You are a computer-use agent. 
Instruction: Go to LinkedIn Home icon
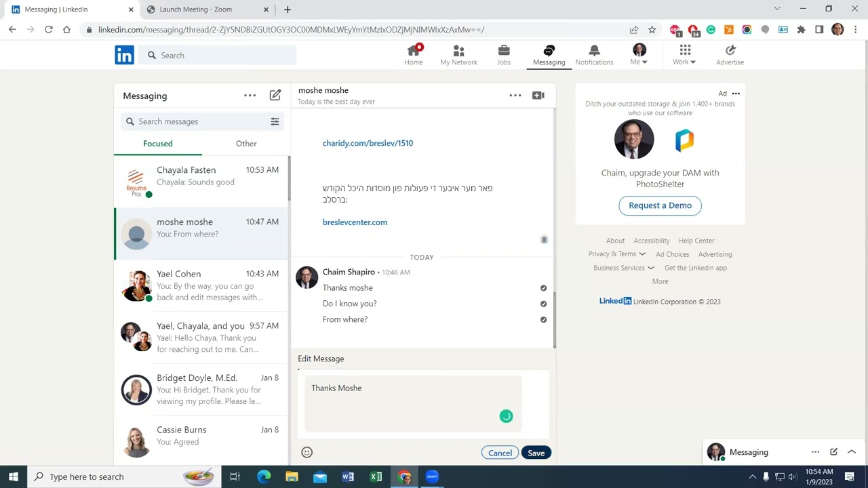click(x=414, y=55)
